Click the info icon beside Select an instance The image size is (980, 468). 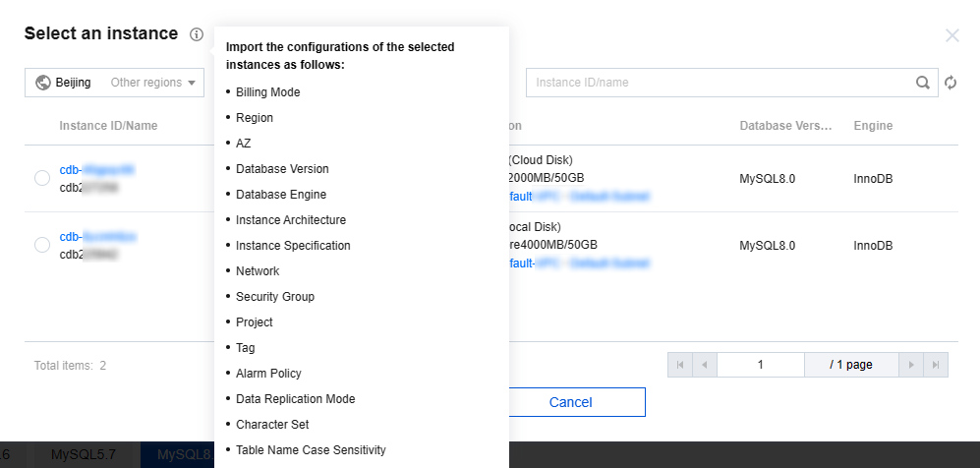click(197, 34)
